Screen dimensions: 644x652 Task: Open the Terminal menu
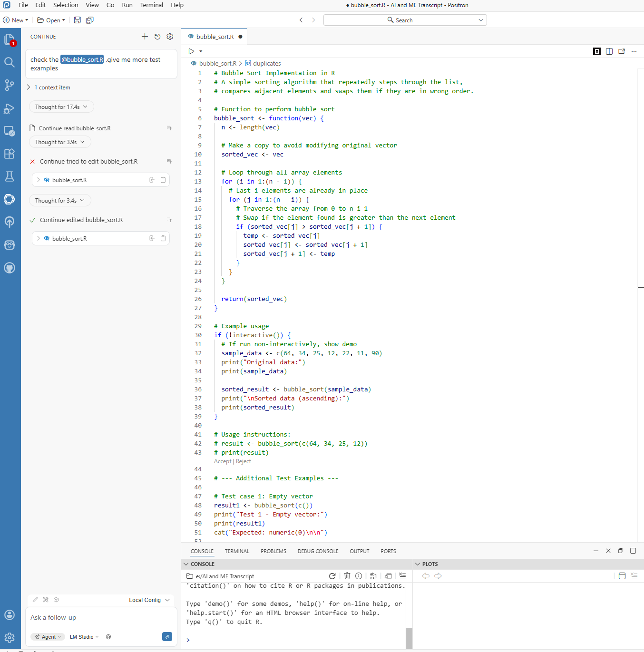pos(151,5)
